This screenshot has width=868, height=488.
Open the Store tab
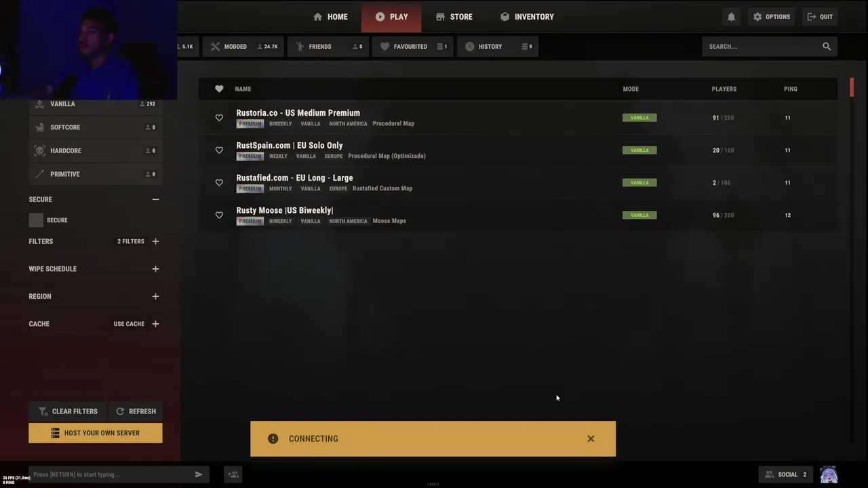pyautogui.click(x=454, y=17)
